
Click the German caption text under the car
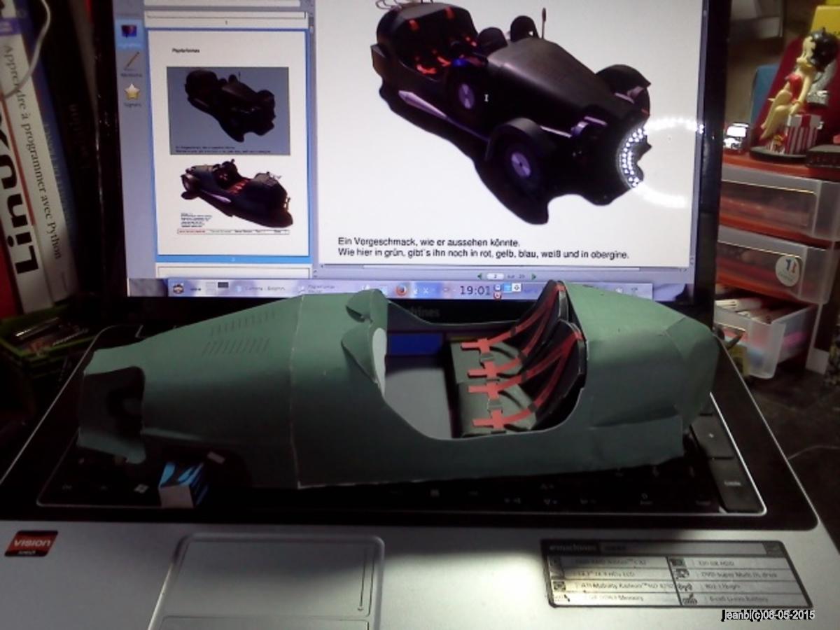tap(483, 248)
